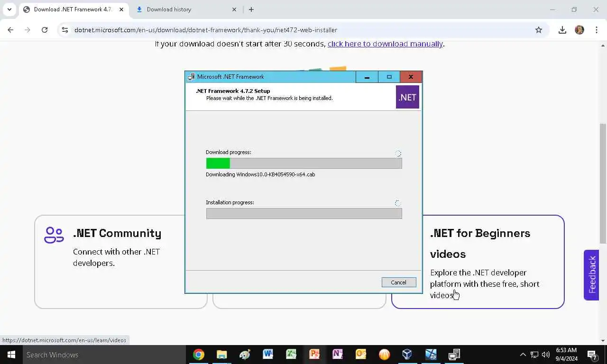Minimize the Microsoft .NET Framework dialog

[367, 77]
